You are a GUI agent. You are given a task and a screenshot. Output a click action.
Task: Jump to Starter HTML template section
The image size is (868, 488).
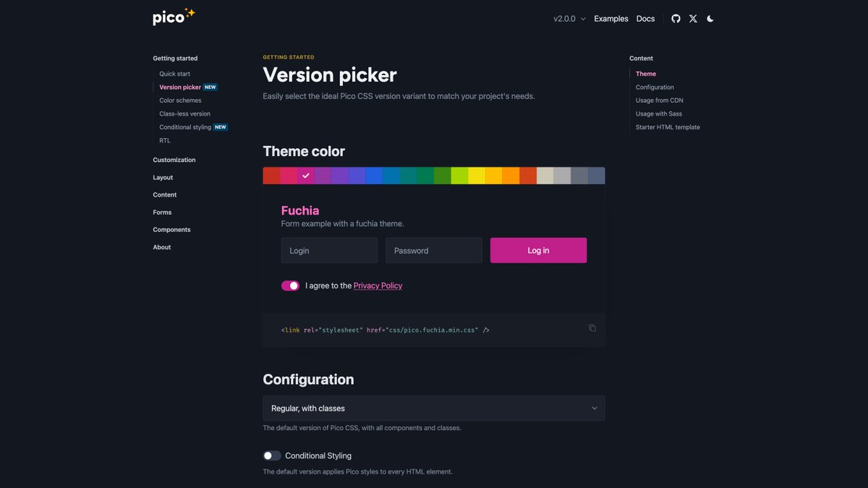[668, 127]
